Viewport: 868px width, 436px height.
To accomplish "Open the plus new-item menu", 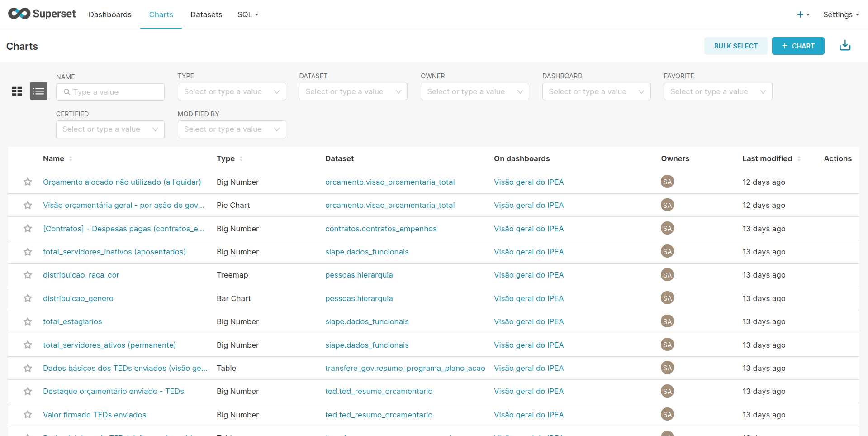I will coord(802,14).
